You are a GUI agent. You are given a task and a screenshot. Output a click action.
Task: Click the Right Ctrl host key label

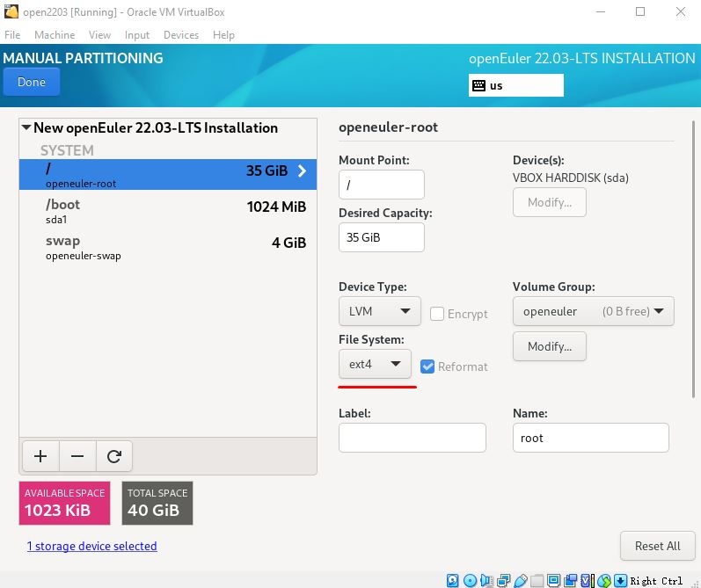click(656, 581)
